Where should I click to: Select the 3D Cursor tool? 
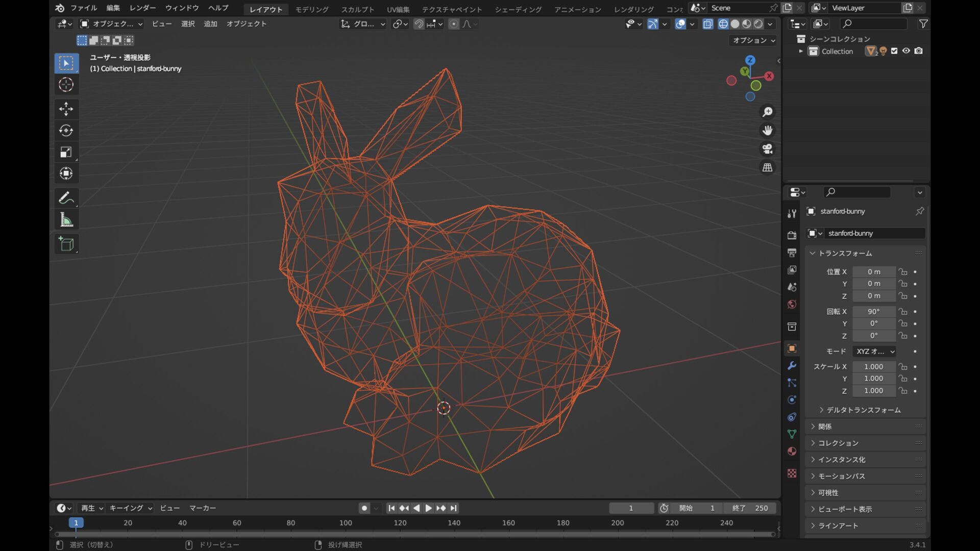pos(66,85)
